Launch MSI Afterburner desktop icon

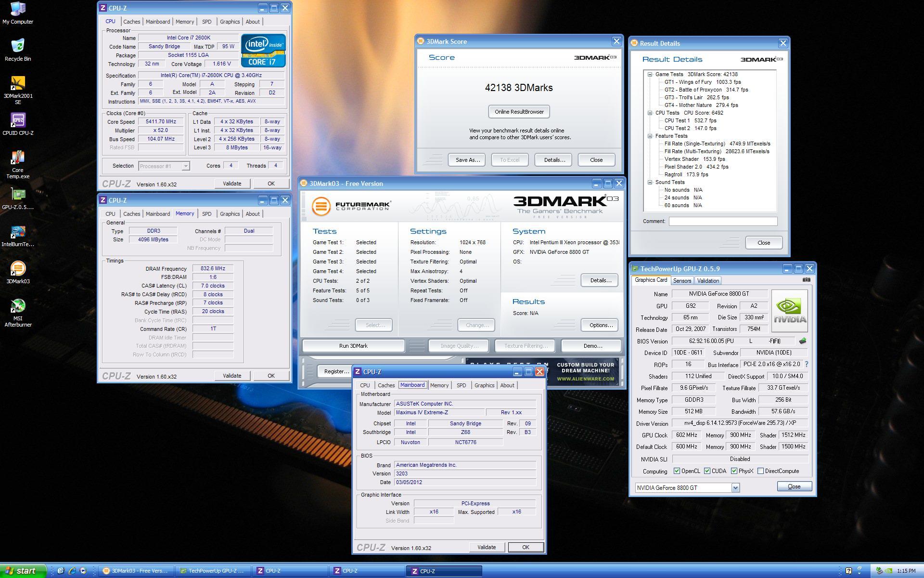point(18,313)
